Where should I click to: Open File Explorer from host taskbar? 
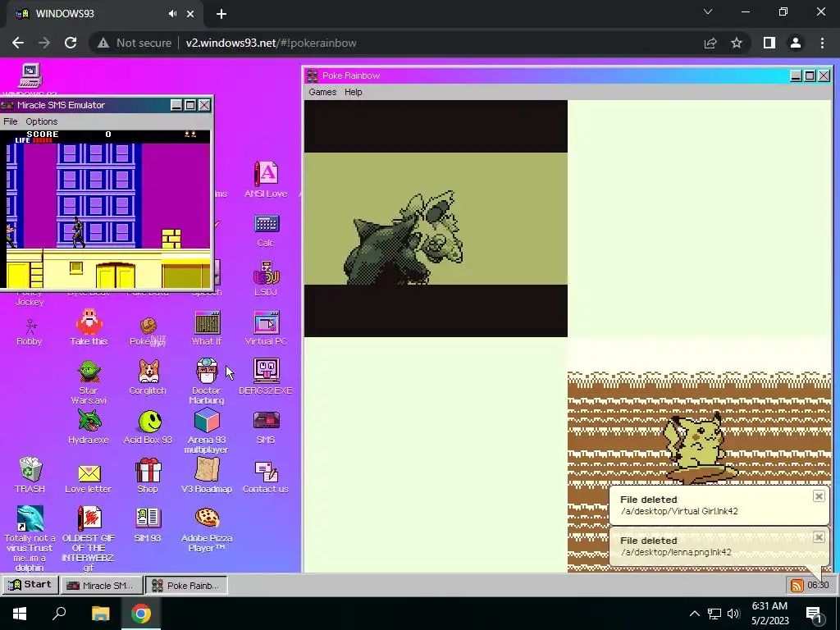point(100,614)
